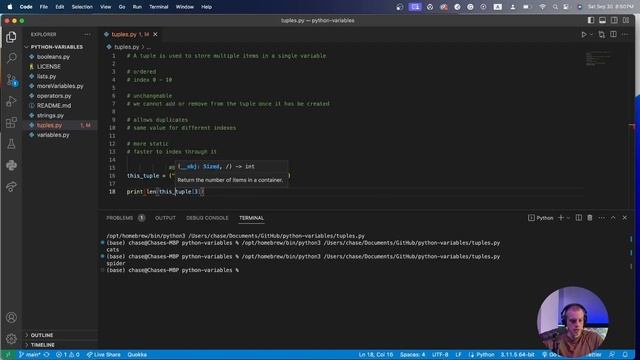
Task: Open errors and warnings status item
Action: (68, 355)
